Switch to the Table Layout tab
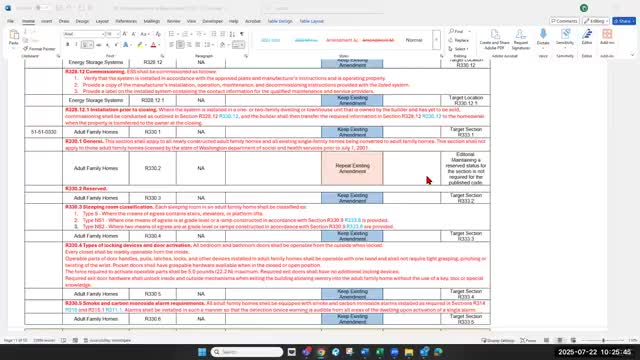640x360 pixels. pyautogui.click(x=311, y=21)
